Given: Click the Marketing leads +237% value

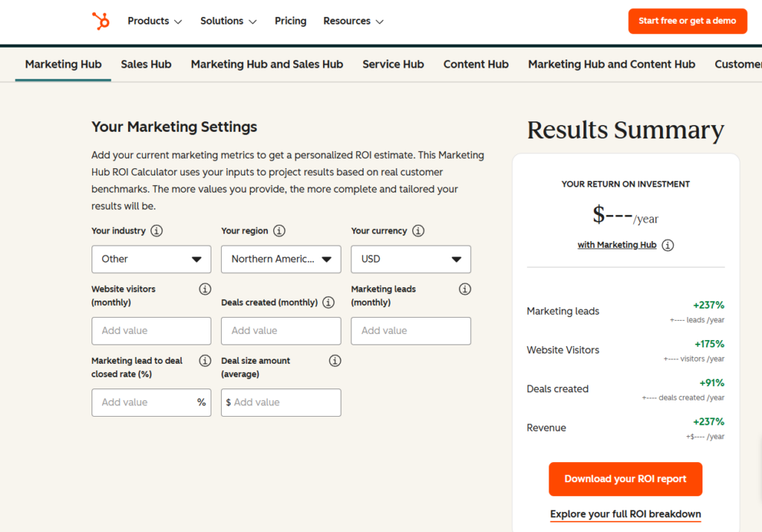Looking at the screenshot, I should click(708, 305).
